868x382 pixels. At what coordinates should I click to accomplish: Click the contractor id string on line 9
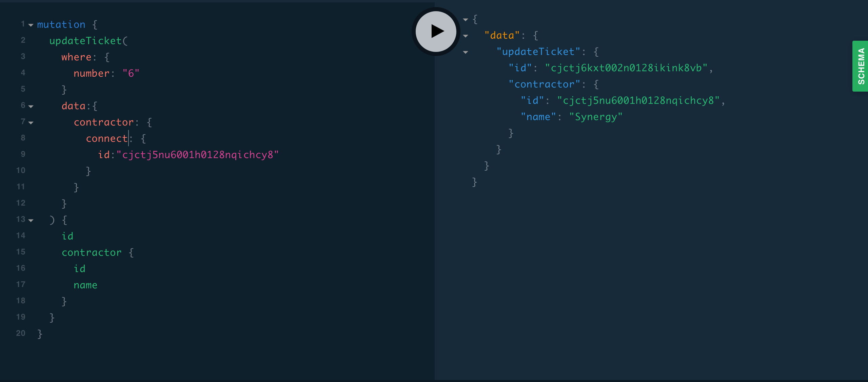click(x=197, y=155)
